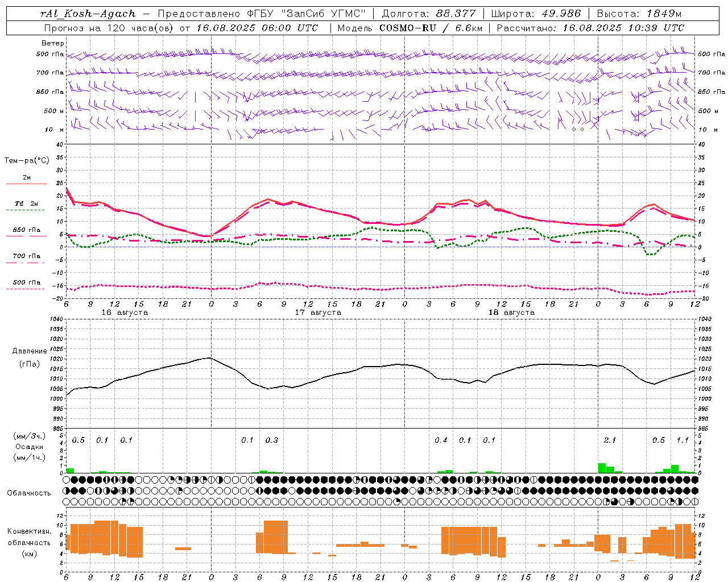The width and height of the screenshot is (728, 582).
Task: Click the '16 августа' date label
Action: point(125,313)
